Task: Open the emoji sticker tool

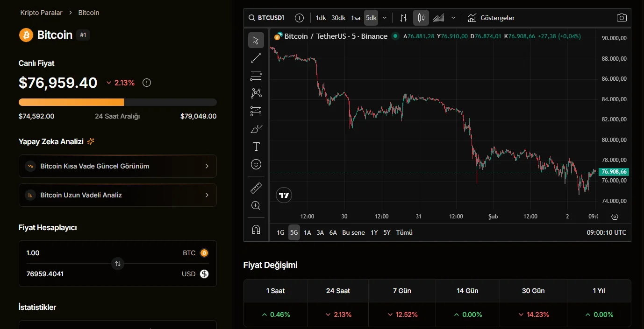Action: tap(256, 164)
